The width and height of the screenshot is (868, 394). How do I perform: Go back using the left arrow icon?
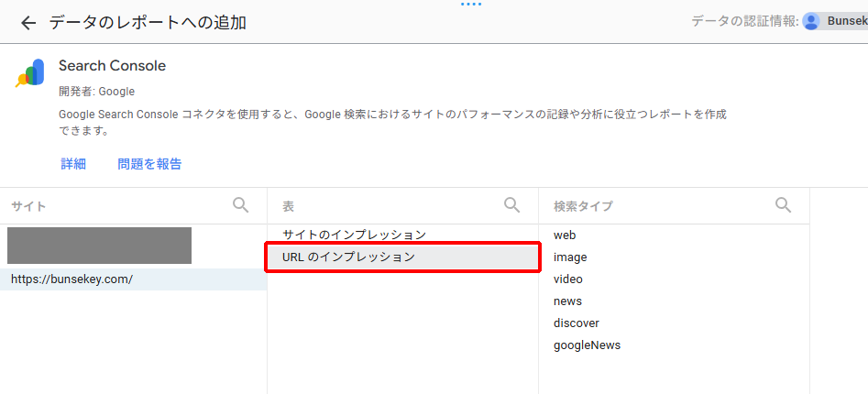(x=27, y=23)
